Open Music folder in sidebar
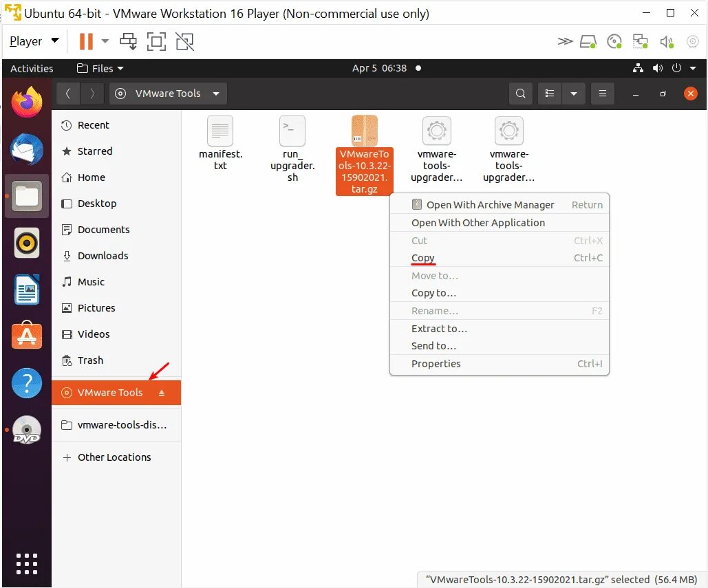The image size is (708, 588). click(x=116, y=282)
